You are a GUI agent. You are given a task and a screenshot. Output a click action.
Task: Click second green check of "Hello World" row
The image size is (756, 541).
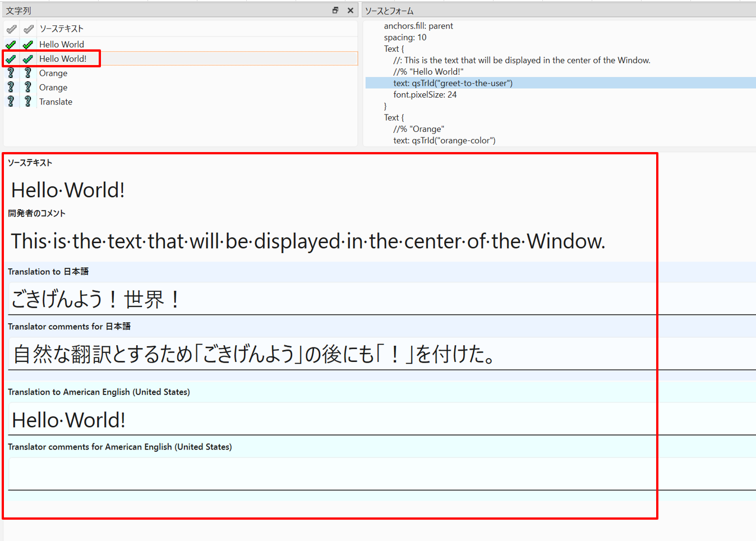click(x=28, y=44)
